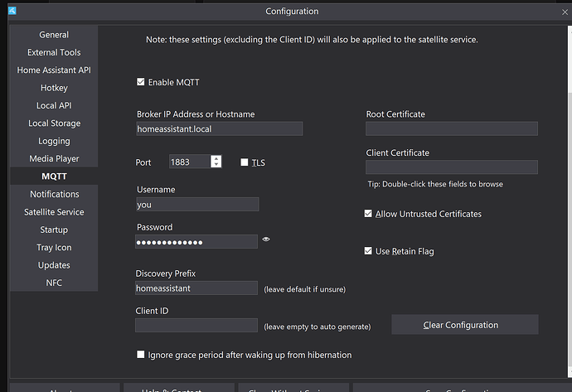Decrease port number with down arrow
The image size is (572, 392).
pyautogui.click(x=216, y=166)
